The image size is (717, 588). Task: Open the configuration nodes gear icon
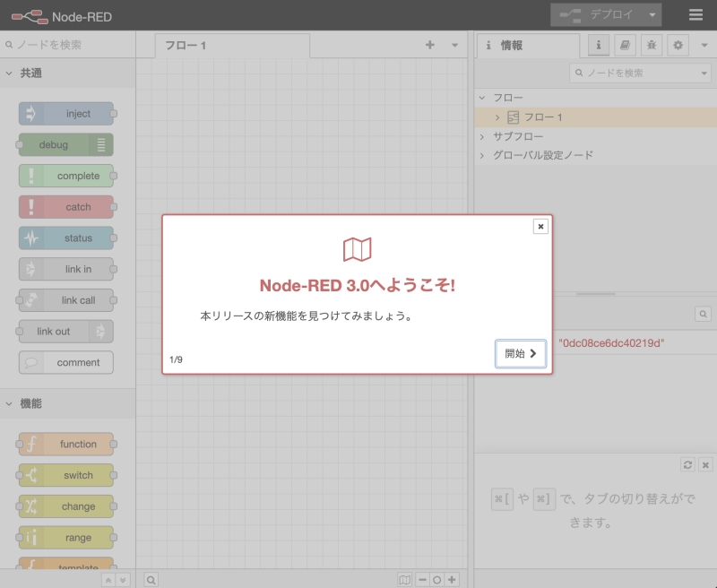coord(678,45)
